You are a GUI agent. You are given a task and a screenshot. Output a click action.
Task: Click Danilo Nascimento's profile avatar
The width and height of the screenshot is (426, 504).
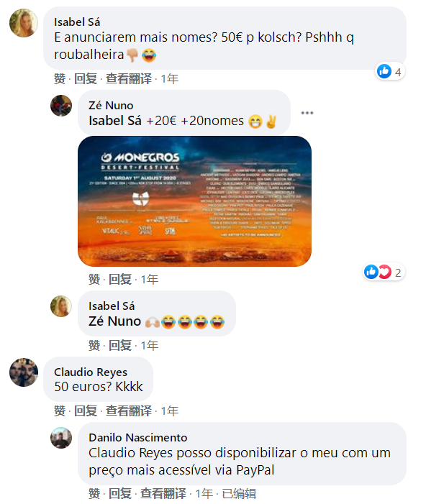[61, 438]
